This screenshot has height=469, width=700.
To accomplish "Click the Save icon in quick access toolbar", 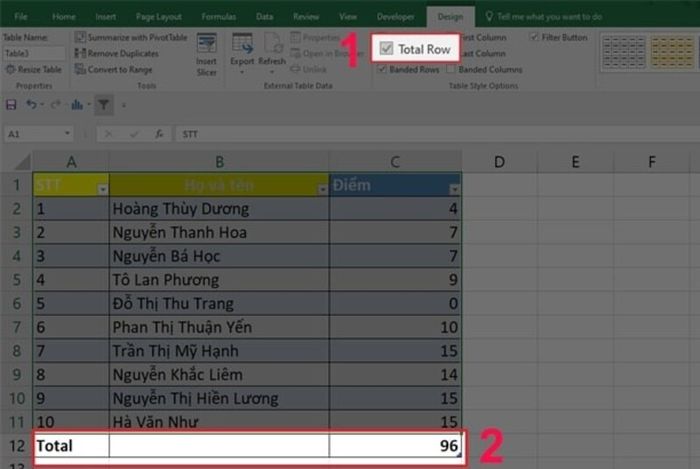I will pyautogui.click(x=11, y=105).
